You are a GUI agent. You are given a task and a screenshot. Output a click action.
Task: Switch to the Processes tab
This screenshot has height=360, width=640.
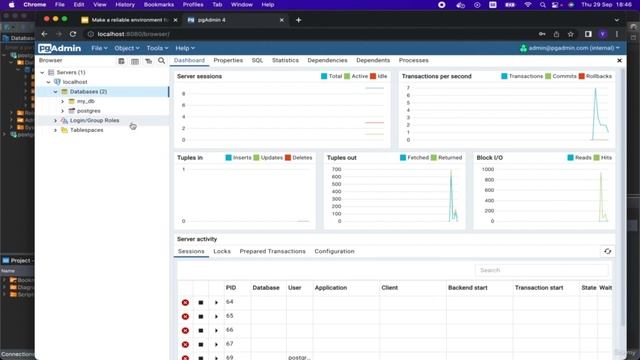413,60
